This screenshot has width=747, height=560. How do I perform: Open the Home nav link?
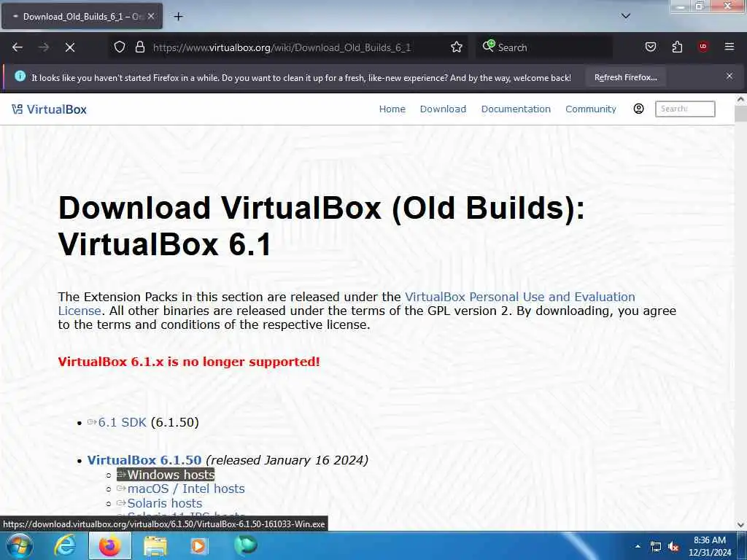click(x=392, y=109)
